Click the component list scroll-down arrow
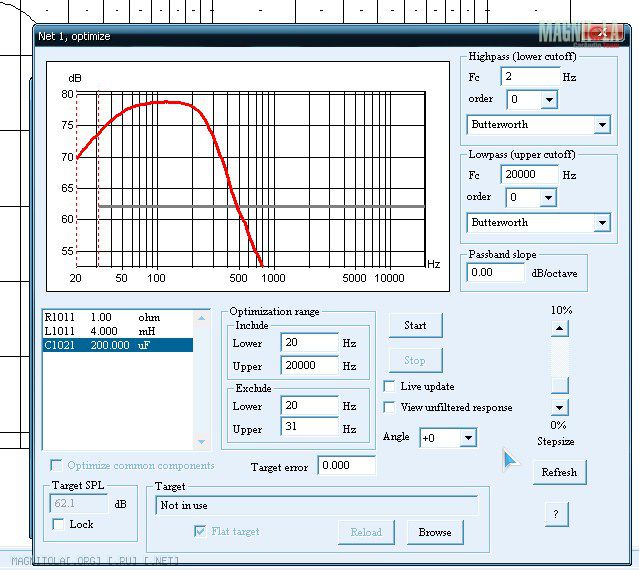The height and width of the screenshot is (570, 639). pos(201,442)
